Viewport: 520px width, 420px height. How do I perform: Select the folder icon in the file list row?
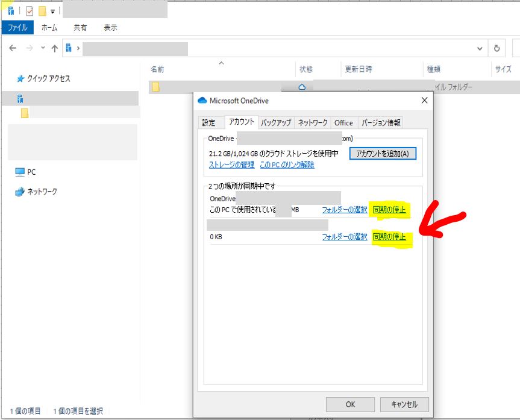tap(156, 87)
